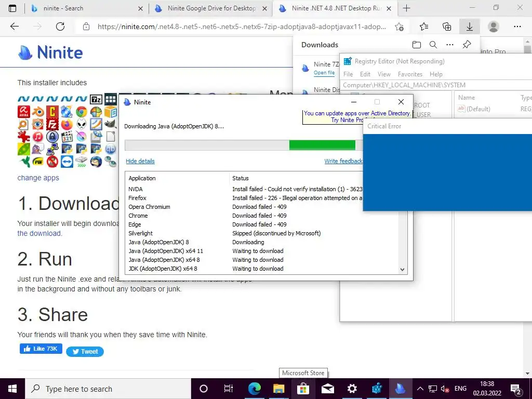
Task: Click the FileZilla icon
Action: [x=52, y=125]
